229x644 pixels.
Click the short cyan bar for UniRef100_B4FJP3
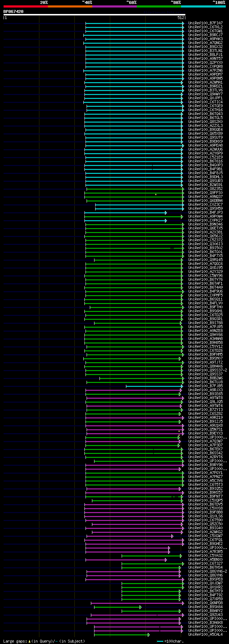(126, 213)
